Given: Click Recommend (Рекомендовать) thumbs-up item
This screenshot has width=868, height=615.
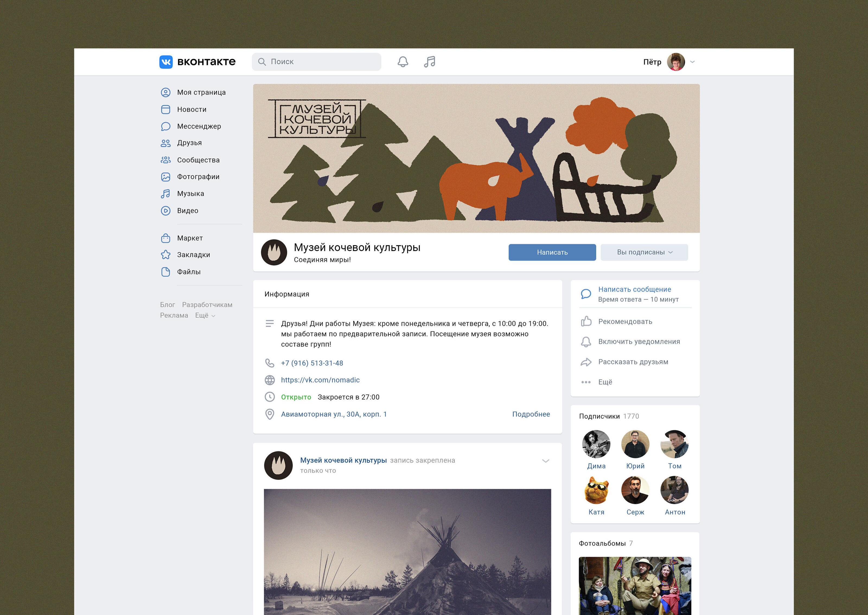Looking at the screenshot, I should point(625,321).
